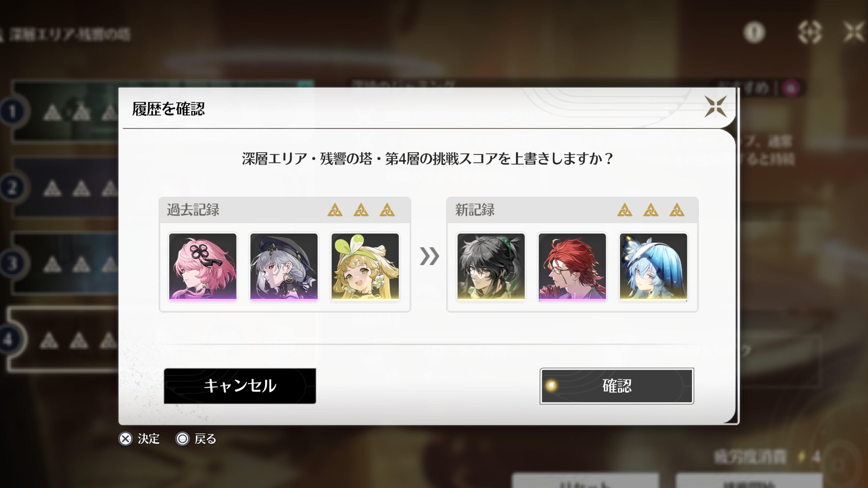The height and width of the screenshot is (488, 868).
Task: Click the 戻る circle button prompt
Action: pyautogui.click(x=196, y=439)
